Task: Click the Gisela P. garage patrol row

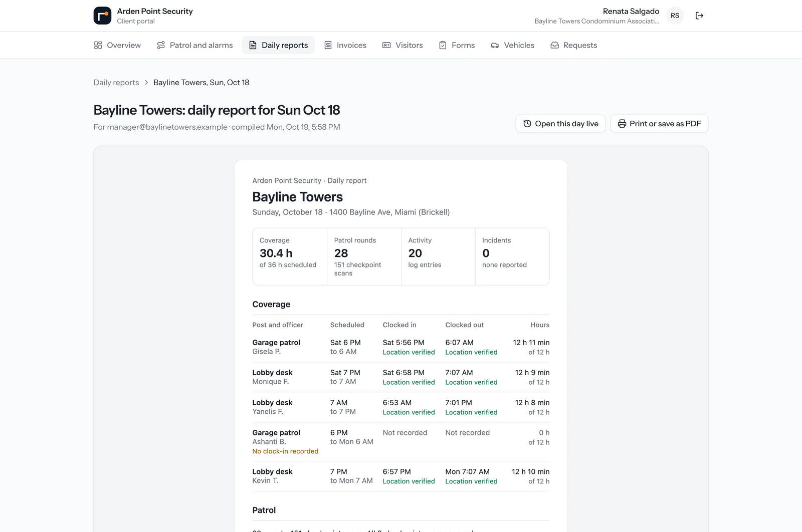Action: point(401,347)
